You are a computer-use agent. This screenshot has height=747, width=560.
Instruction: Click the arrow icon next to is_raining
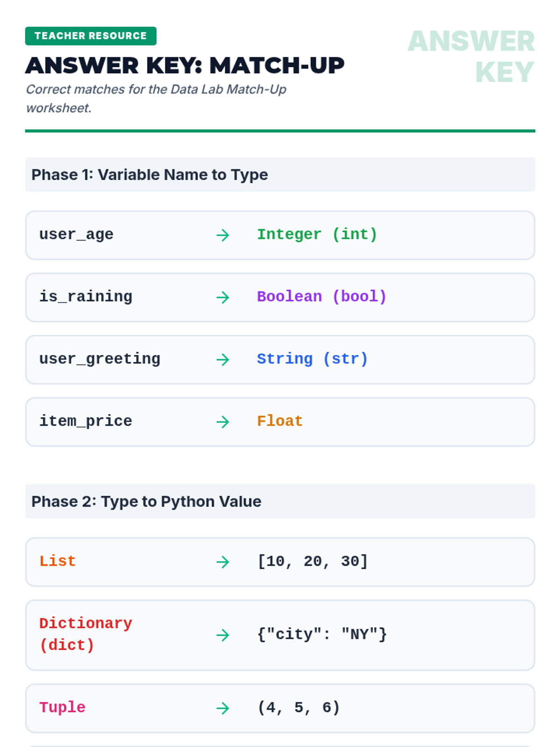[x=223, y=297]
